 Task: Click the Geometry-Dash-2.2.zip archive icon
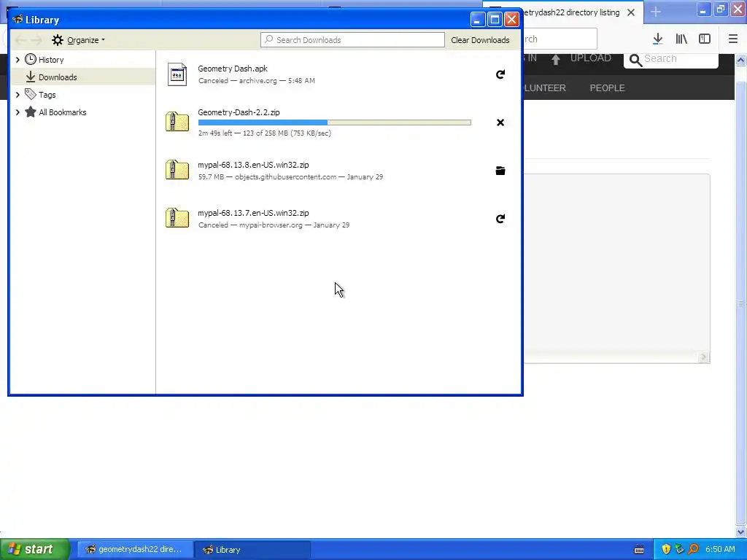(177, 122)
